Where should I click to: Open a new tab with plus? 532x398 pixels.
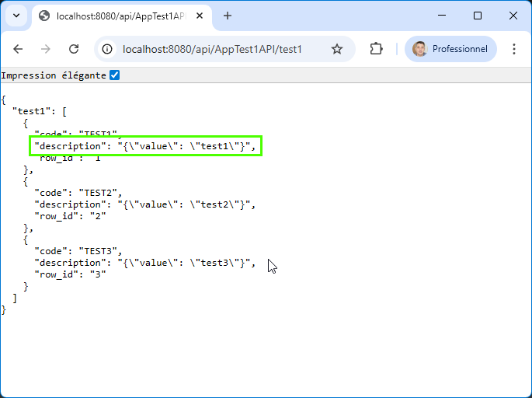[228, 16]
